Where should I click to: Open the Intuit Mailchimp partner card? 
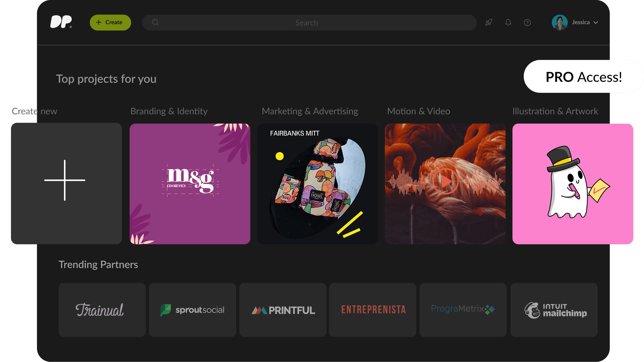[554, 310]
